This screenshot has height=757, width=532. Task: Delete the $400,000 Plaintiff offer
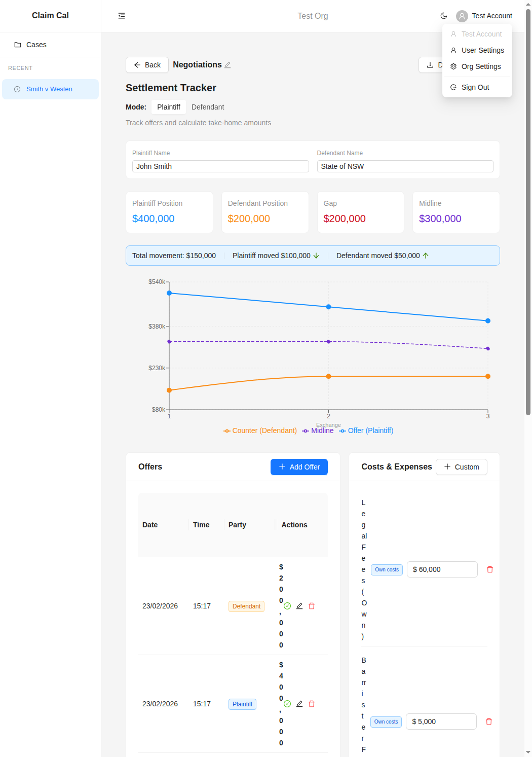pos(312,704)
